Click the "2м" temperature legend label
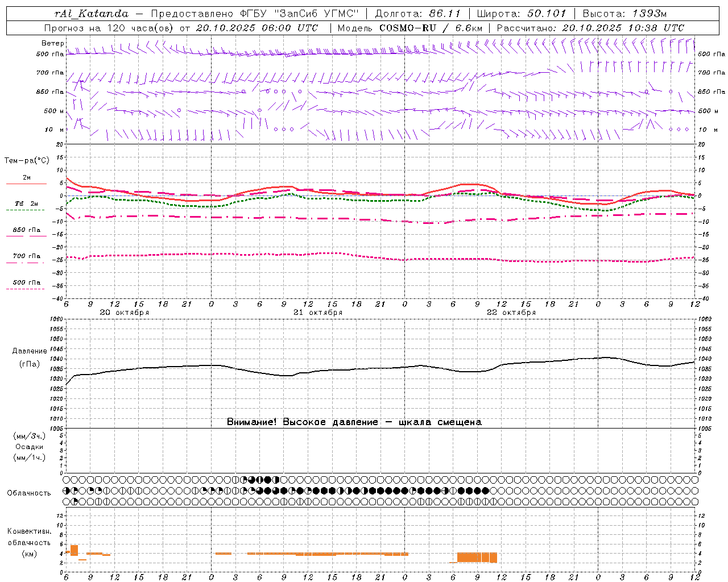The width and height of the screenshot is (728, 582). pyautogui.click(x=27, y=178)
